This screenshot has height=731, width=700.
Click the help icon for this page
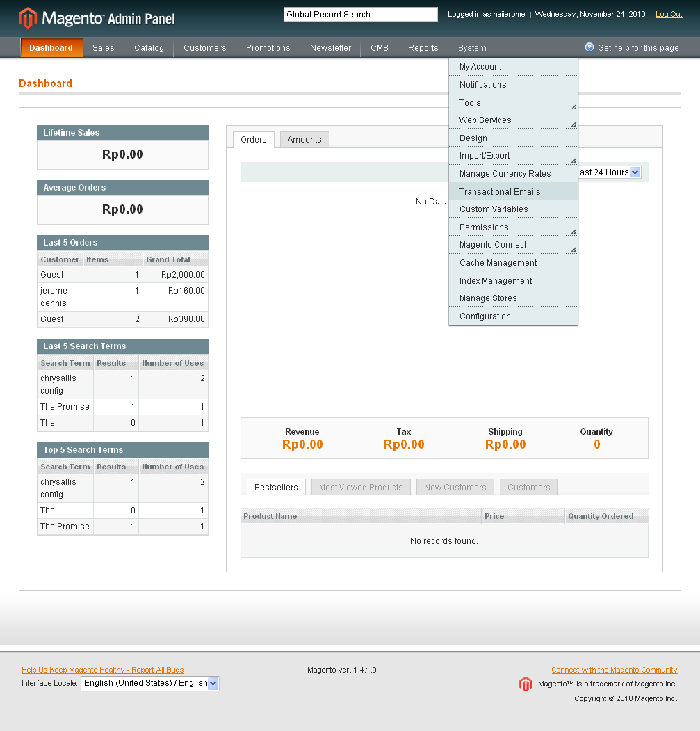pyautogui.click(x=590, y=47)
